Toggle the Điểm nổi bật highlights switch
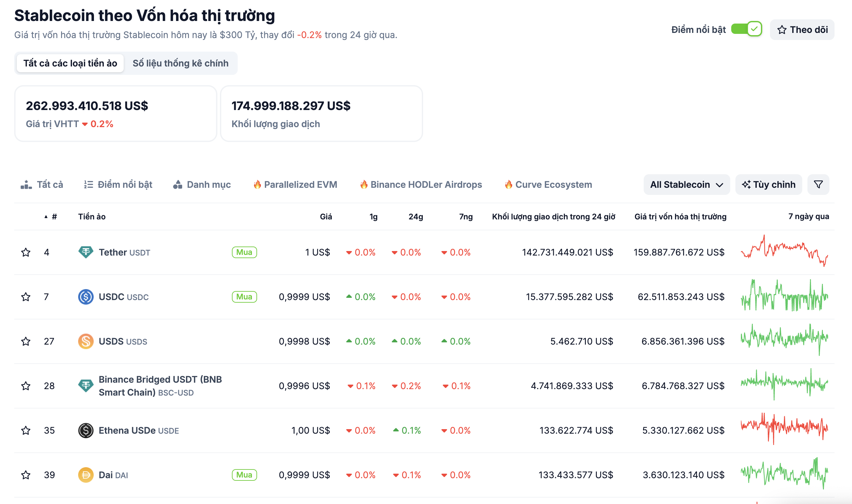852x504 pixels. coord(747,30)
